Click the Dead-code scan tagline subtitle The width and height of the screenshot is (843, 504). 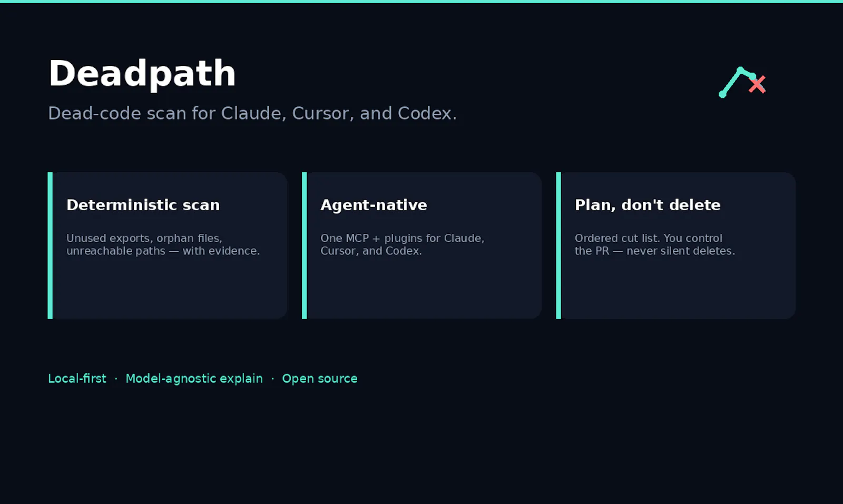252,113
